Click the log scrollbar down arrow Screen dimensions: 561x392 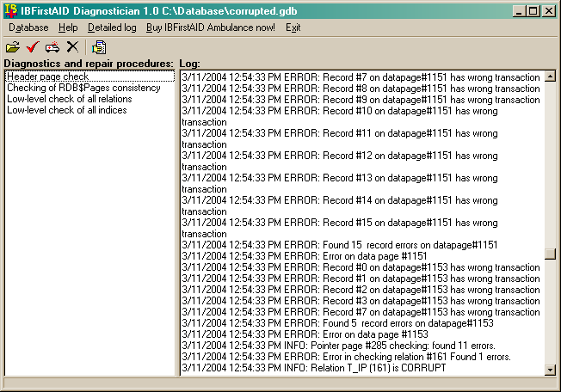tap(550, 370)
